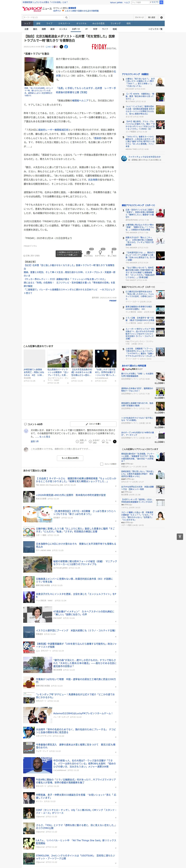Click the マイページ link
This screenshot has height=868, width=186.
pos(139,18)
